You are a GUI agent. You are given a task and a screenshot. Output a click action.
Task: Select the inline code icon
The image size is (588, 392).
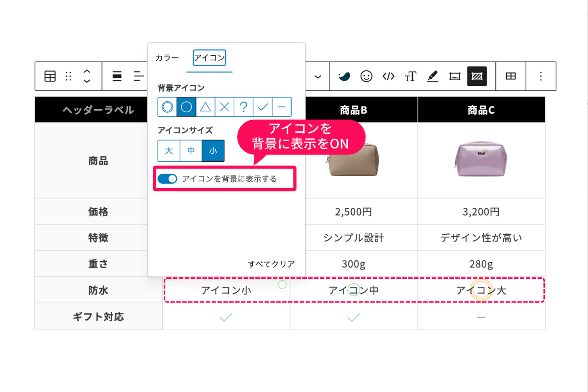[388, 76]
